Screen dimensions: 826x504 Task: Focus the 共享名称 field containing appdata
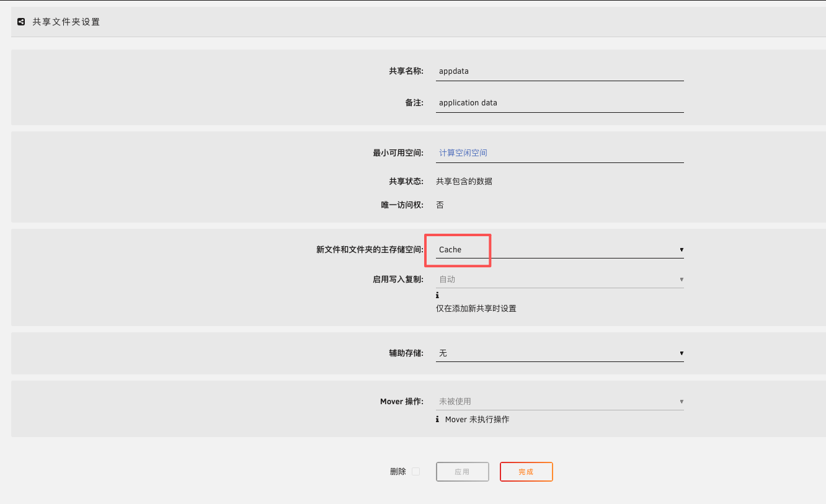point(559,71)
